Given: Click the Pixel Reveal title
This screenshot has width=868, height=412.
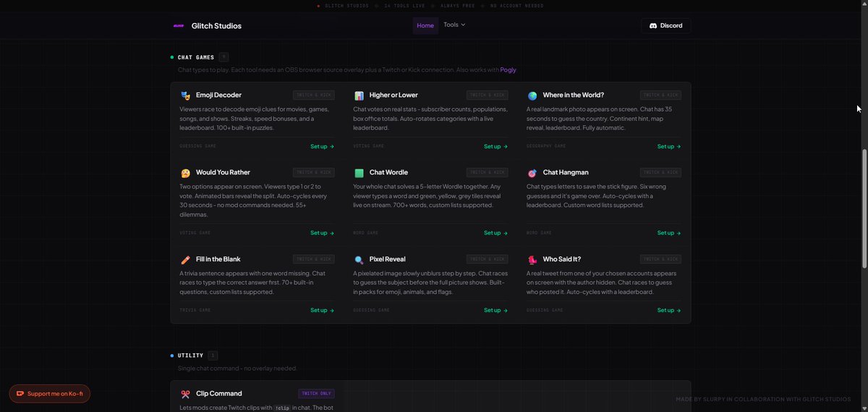Looking at the screenshot, I should tap(388, 258).
